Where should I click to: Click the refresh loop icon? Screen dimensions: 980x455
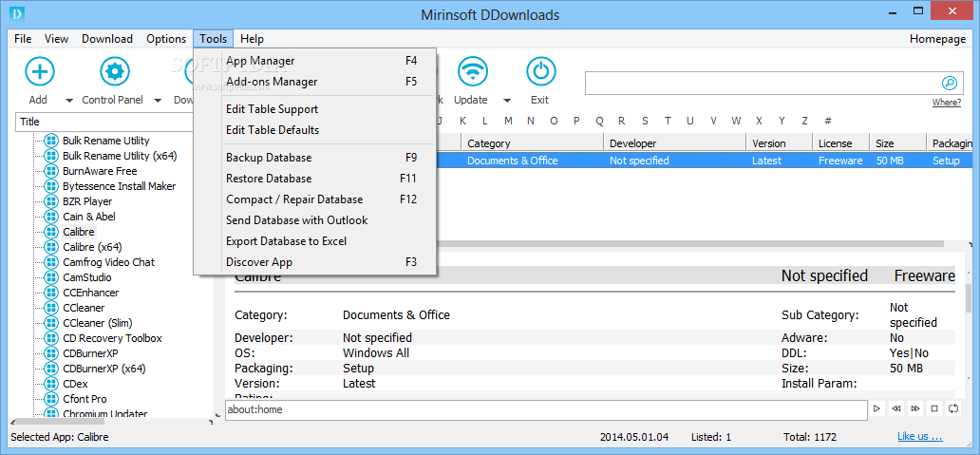953,408
